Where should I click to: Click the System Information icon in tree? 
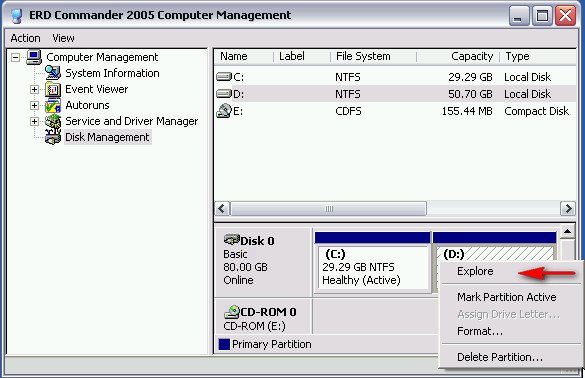pyautogui.click(x=53, y=73)
